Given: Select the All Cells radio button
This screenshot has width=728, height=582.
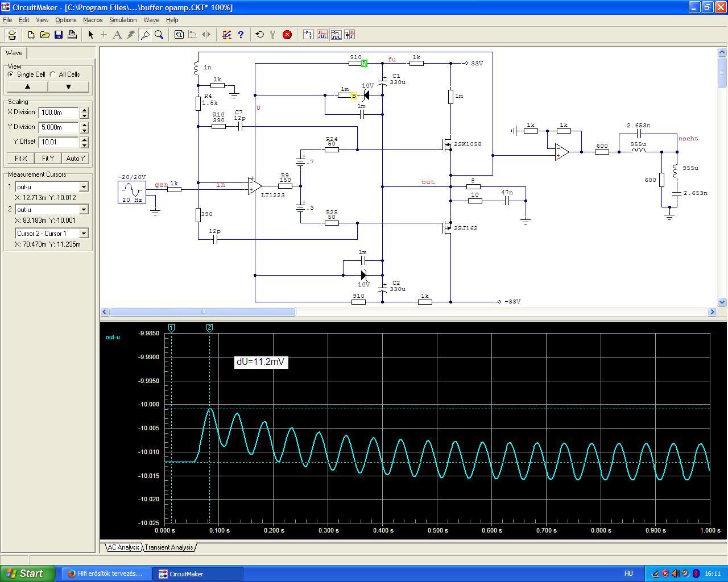Looking at the screenshot, I should pos(53,74).
